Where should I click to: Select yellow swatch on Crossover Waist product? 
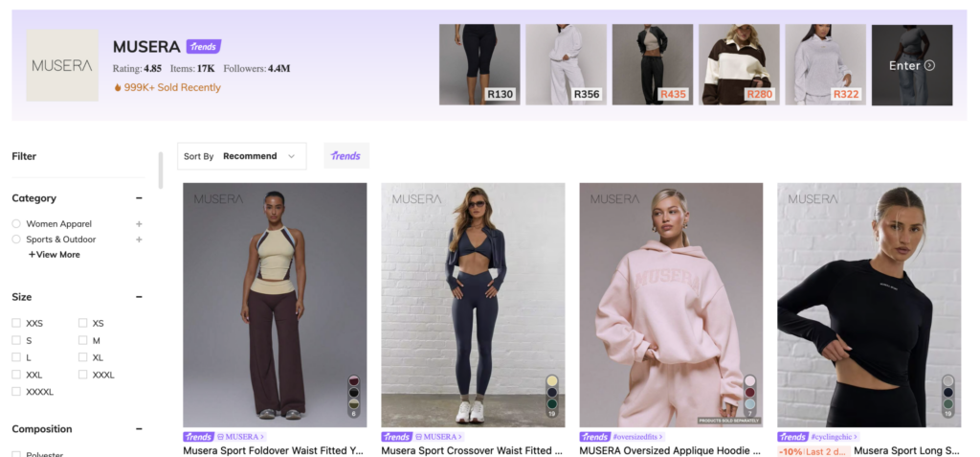(x=552, y=380)
